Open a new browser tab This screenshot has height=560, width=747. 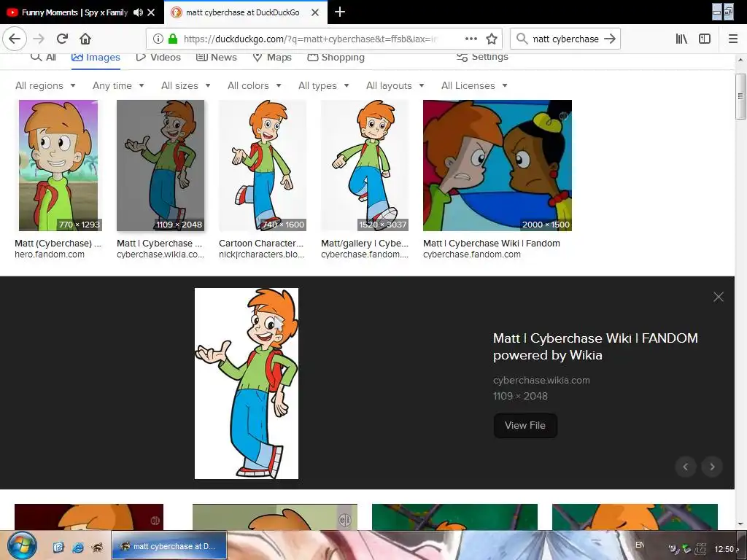(x=340, y=12)
